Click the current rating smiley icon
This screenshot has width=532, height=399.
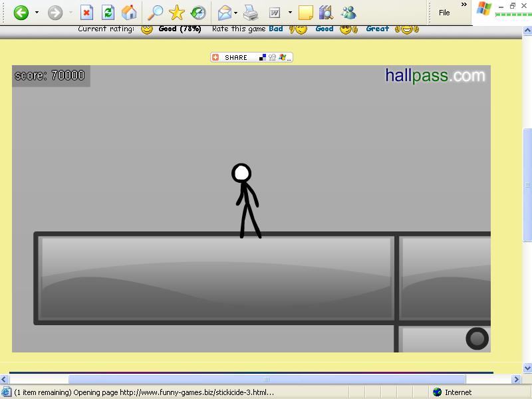coord(147,29)
